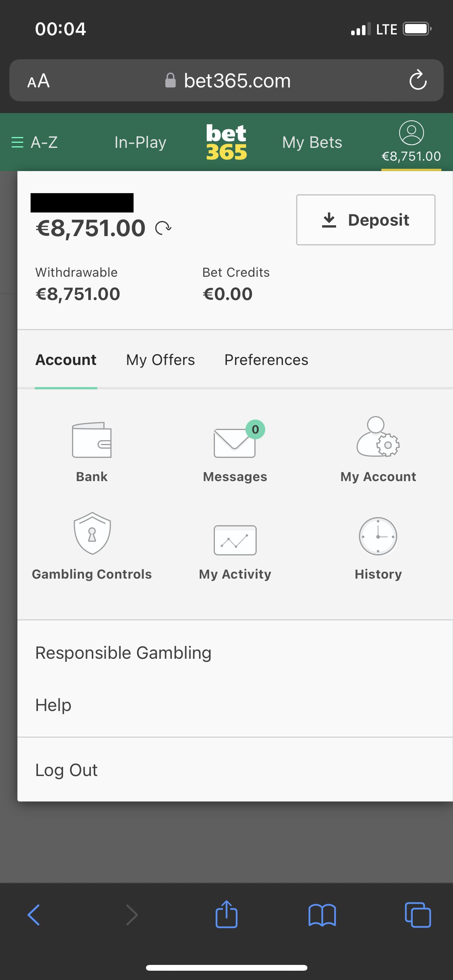
Task: Open Safari text size AA menu
Action: coord(38,81)
